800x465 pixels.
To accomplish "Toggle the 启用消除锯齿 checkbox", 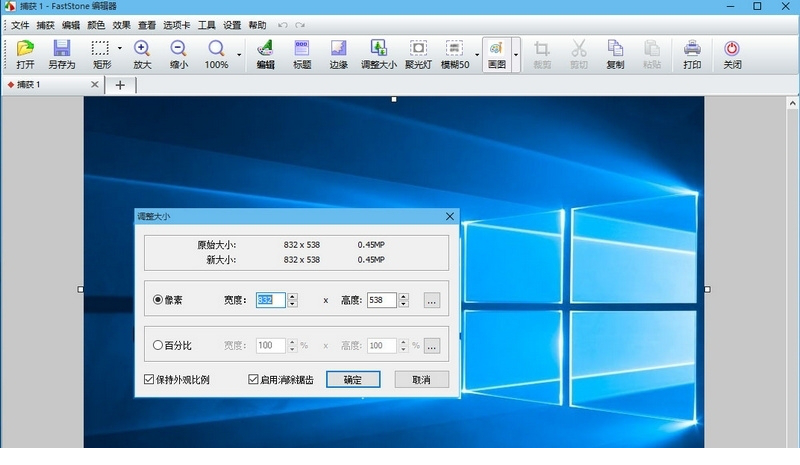I will point(253,379).
